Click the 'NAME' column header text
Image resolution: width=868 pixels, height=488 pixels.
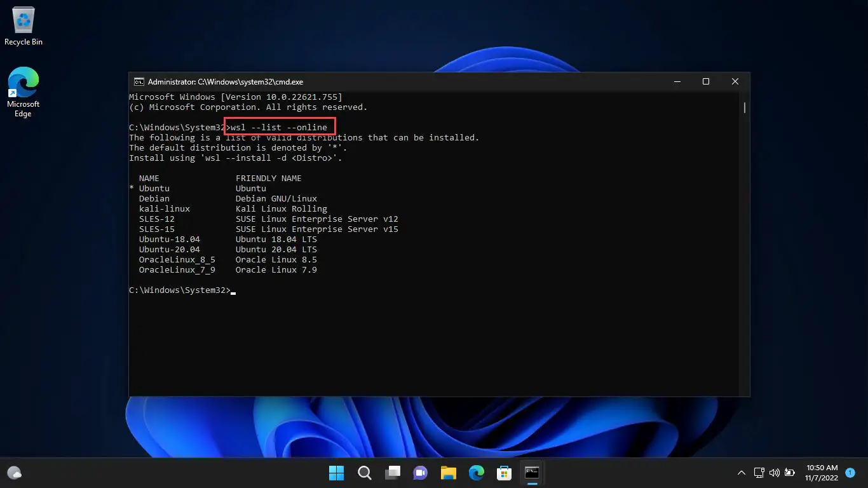click(x=149, y=179)
